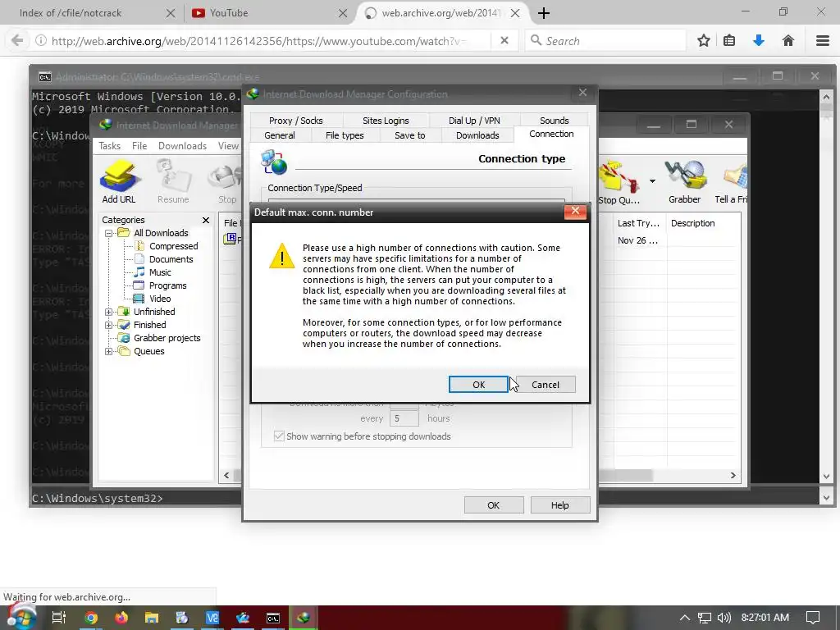Click the Stop toolbar icon in IDM
This screenshot has height=630, width=840.
point(226,181)
